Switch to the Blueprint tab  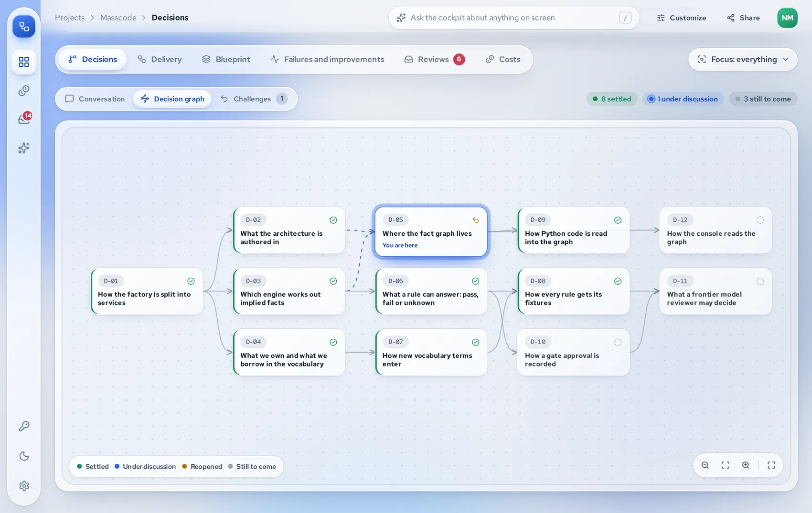click(x=226, y=59)
